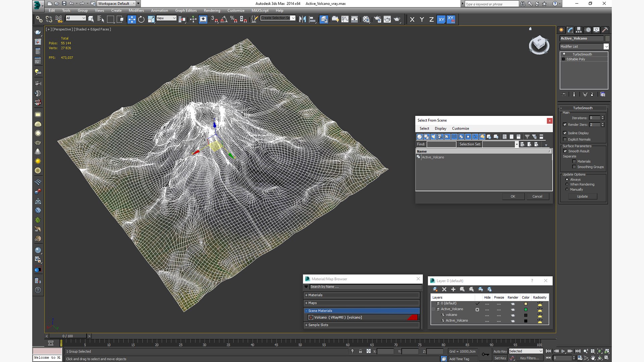Click Add Selected Objects plus icon in Layer dialog
The image size is (644, 362).
[x=453, y=289]
